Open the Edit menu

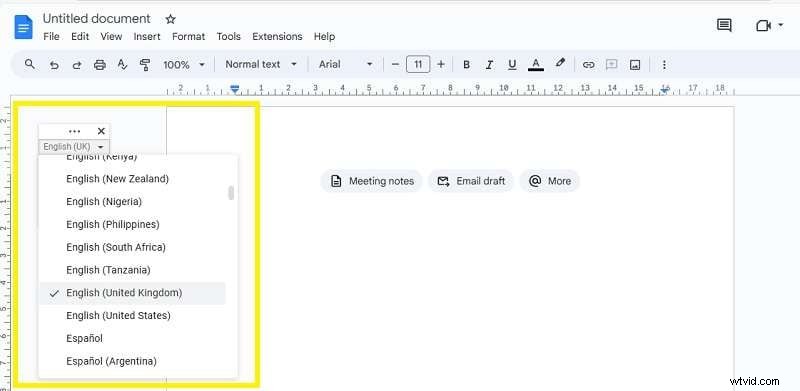click(80, 36)
